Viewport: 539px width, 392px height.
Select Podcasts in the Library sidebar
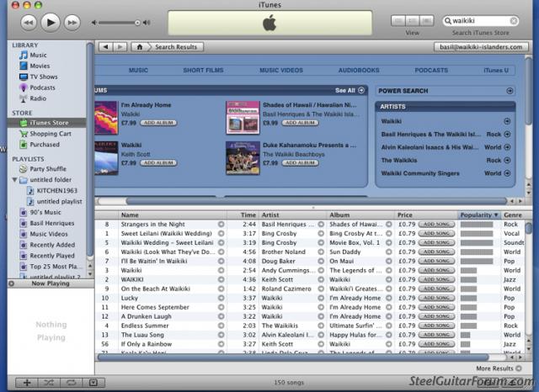(42, 87)
